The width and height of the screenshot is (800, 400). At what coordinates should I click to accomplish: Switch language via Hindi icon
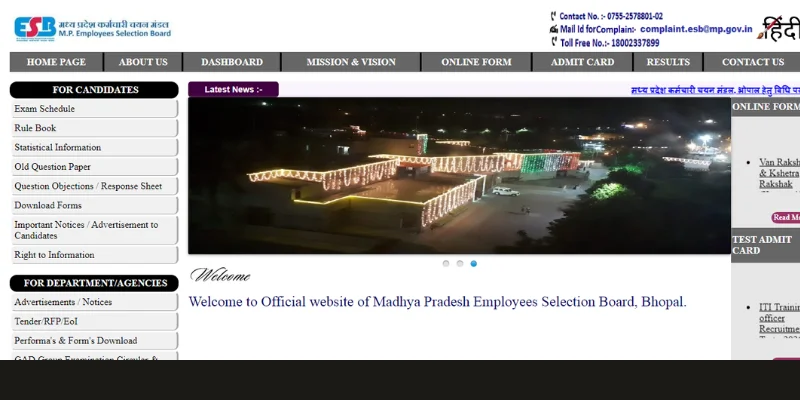779,29
